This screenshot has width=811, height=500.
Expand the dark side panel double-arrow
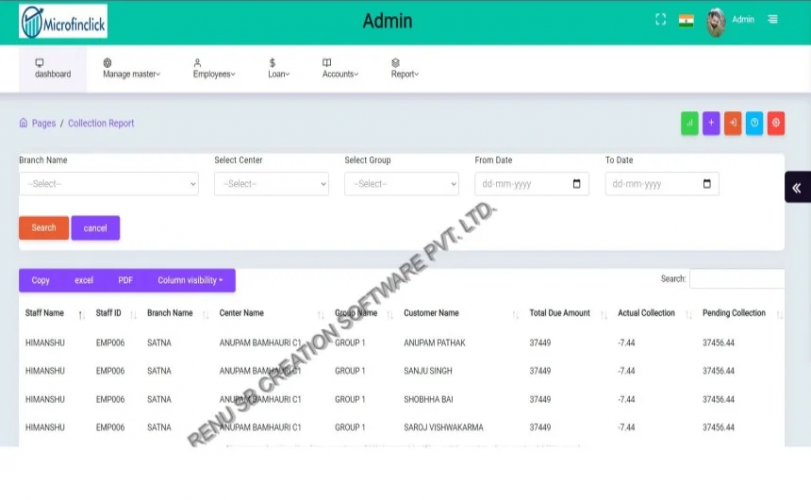tap(797, 187)
